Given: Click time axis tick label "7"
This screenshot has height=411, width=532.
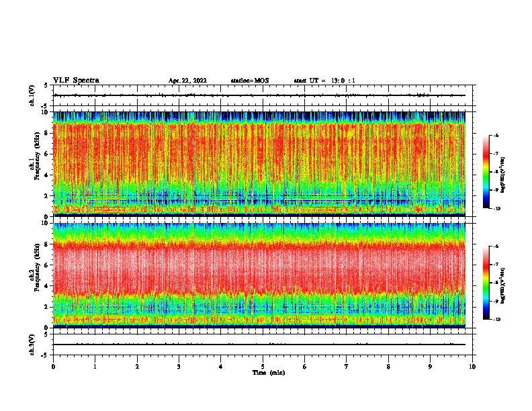Looking at the screenshot, I should point(347,367).
